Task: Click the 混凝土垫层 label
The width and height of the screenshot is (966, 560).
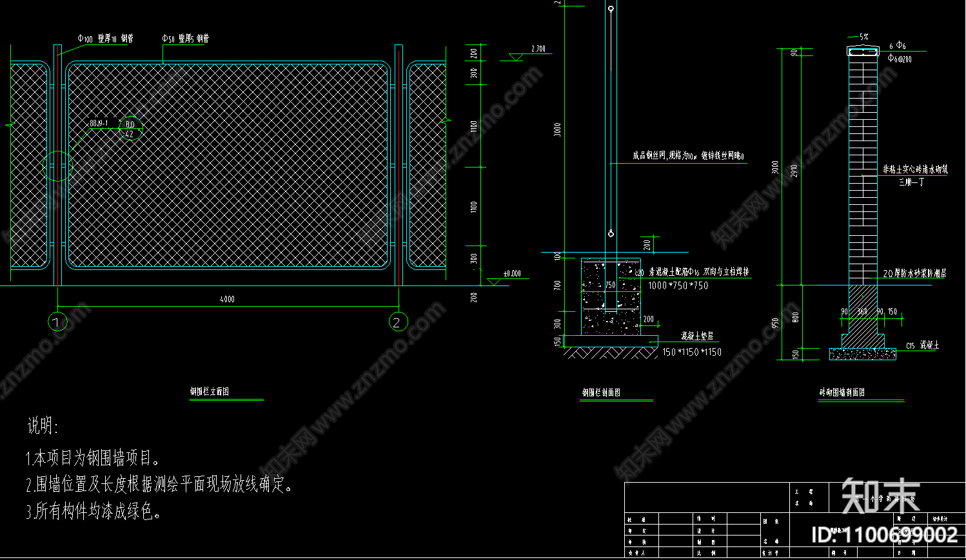Action: pyautogui.click(x=698, y=336)
